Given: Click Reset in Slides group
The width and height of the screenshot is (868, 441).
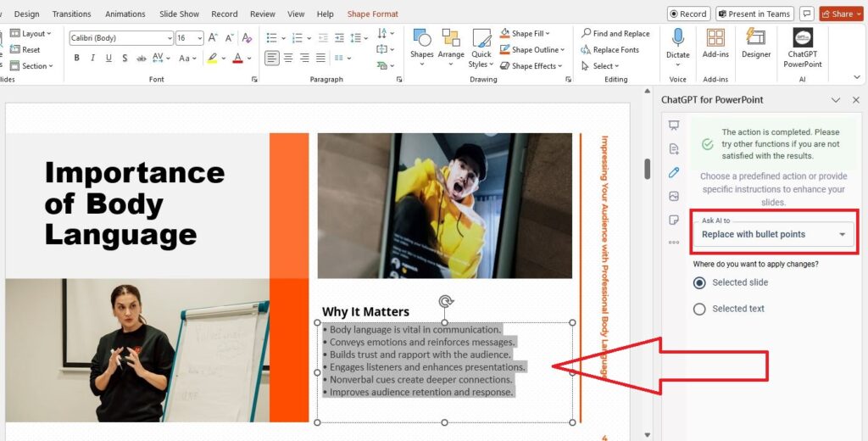Looking at the screenshot, I should click(25, 49).
